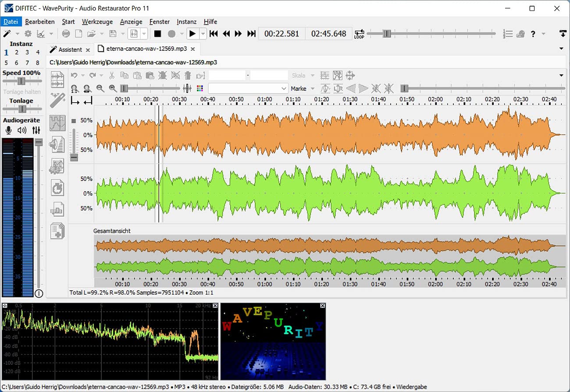Click the zoom 1:1 magnifier icon

tap(74, 89)
